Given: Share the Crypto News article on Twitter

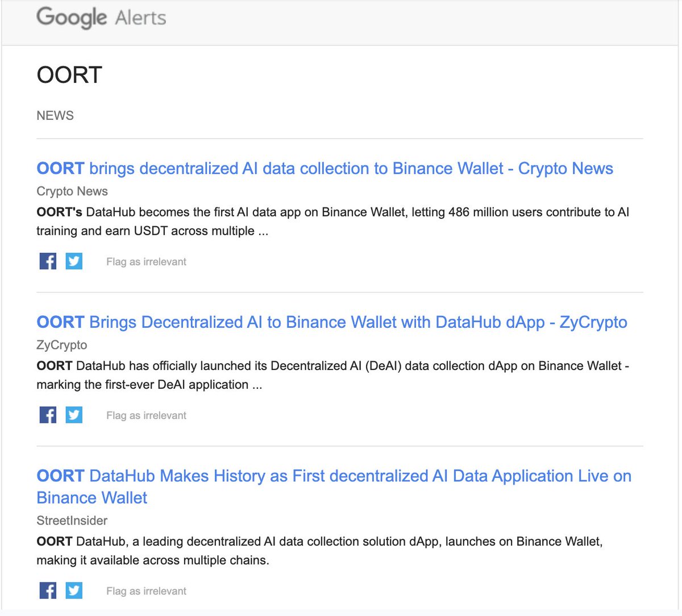Looking at the screenshot, I should coord(74,261).
